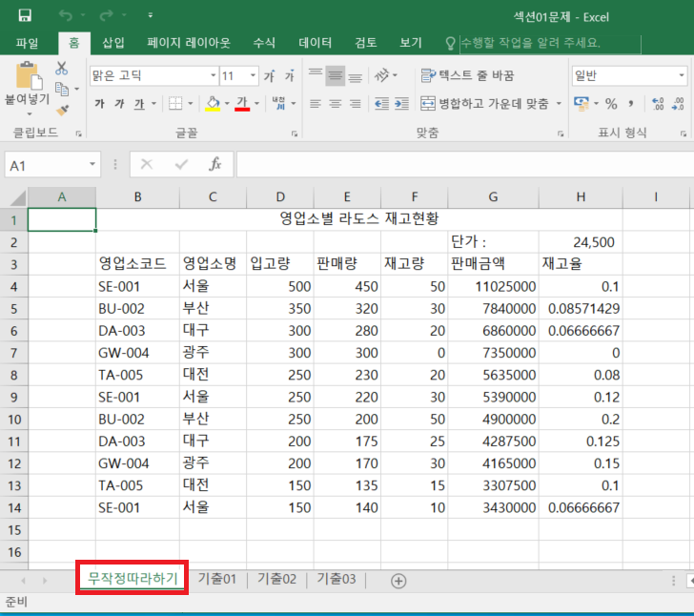Viewport: 694px width, 616px height.
Task: Click the Name Box showing A1
Action: (x=46, y=165)
